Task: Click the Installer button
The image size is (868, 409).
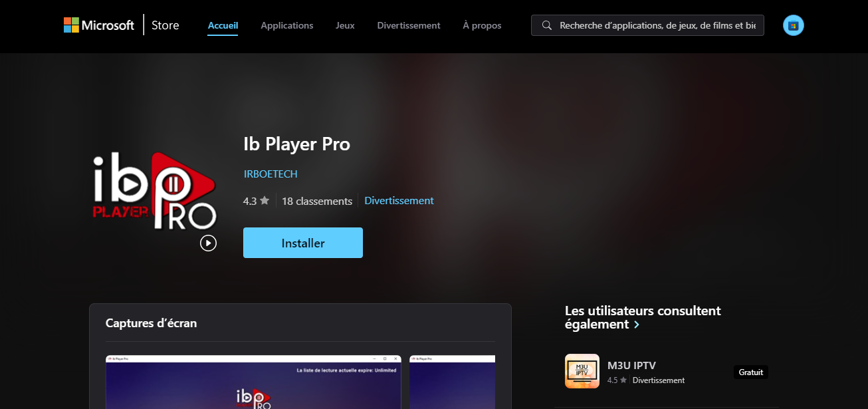Action: tap(302, 242)
